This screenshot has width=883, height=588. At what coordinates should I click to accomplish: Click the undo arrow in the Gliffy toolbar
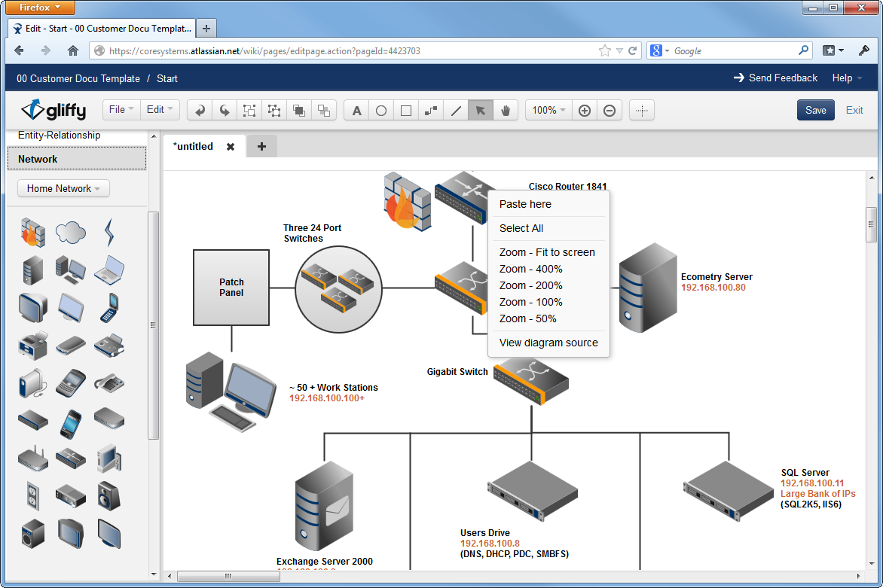pos(200,110)
